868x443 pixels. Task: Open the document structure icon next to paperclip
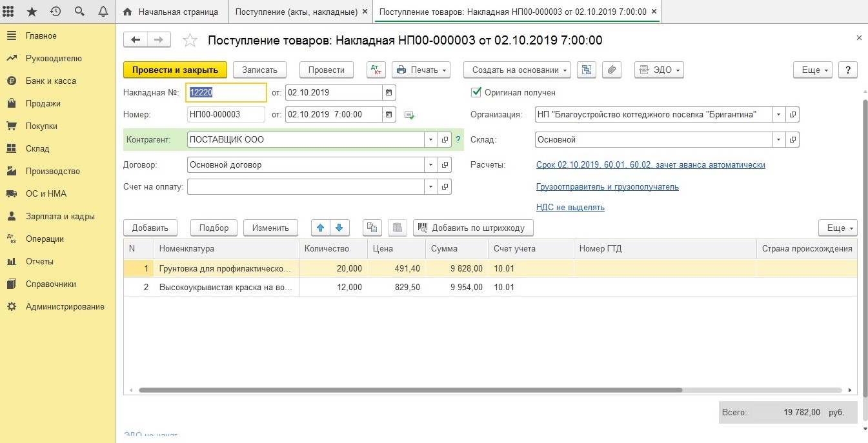tap(586, 70)
